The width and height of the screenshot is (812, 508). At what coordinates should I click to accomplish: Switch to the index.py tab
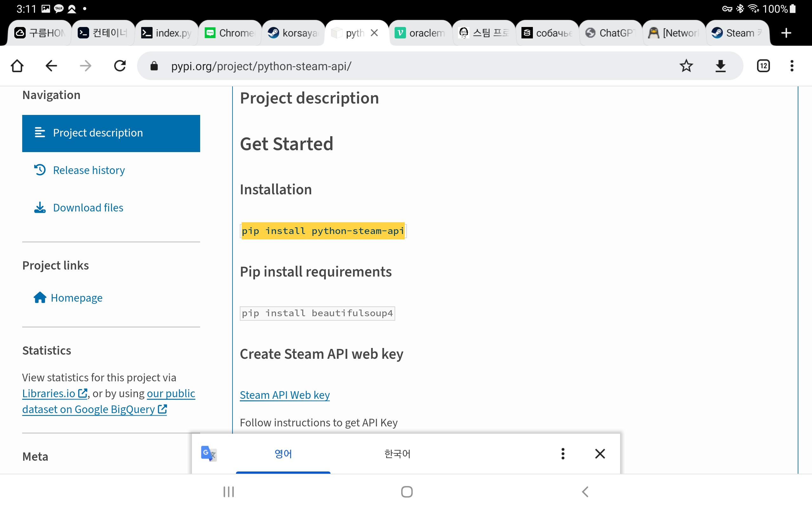coord(167,33)
